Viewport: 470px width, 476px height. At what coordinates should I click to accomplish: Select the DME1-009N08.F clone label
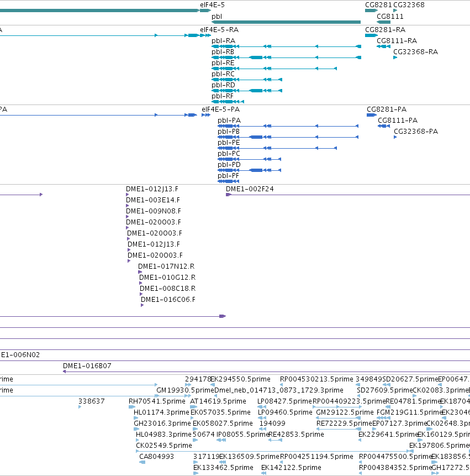click(x=153, y=211)
